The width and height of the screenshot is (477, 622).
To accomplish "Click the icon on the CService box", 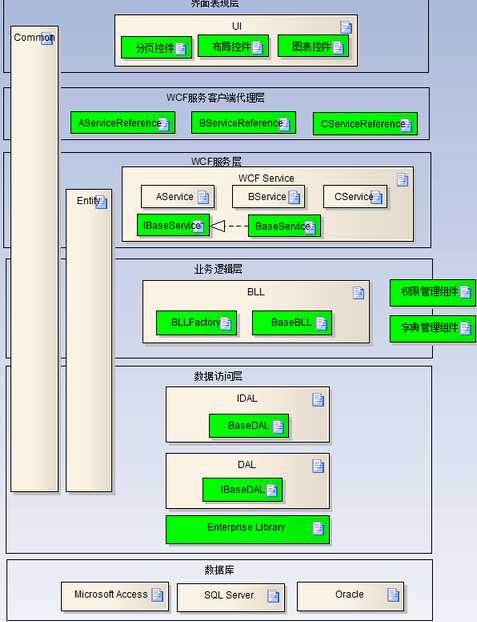I will pos(377,197).
